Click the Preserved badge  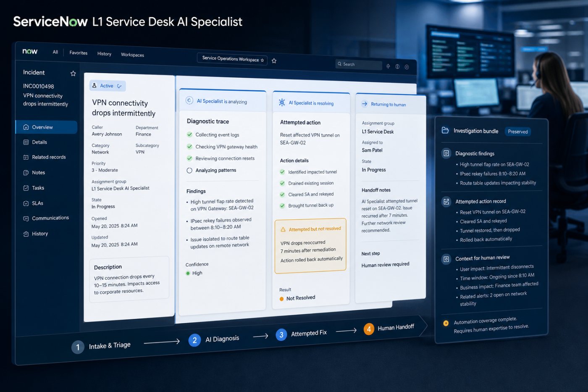(x=517, y=132)
